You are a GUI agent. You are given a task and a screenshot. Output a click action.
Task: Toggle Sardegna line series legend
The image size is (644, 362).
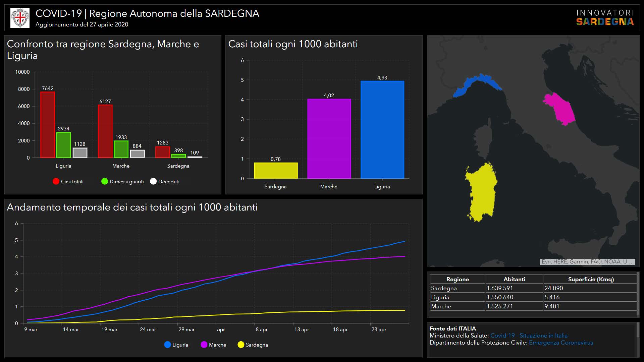(x=253, y=345)
